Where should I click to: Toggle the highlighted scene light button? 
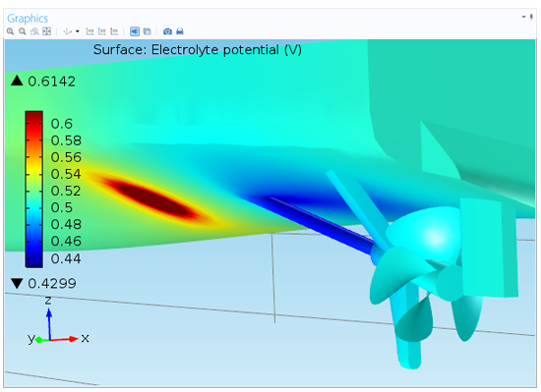point(135,31)
